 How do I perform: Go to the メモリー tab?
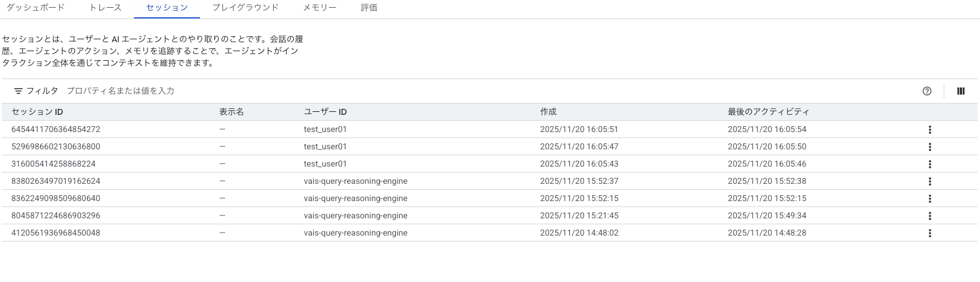(x=320, y=8)
